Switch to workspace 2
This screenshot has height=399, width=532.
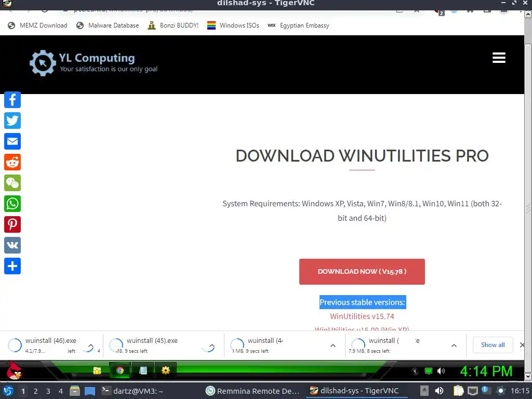(36, 391)
